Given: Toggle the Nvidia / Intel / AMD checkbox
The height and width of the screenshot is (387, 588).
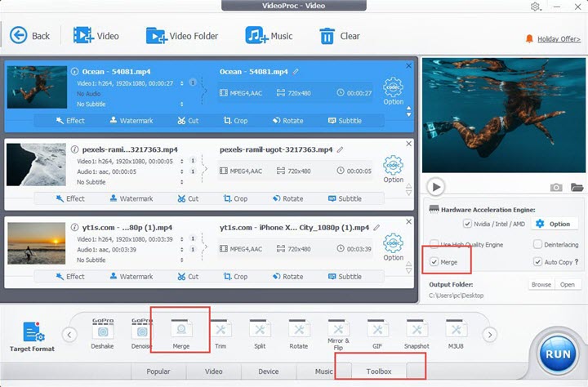Looking at the screenshot, I should [x=467, y=224].
